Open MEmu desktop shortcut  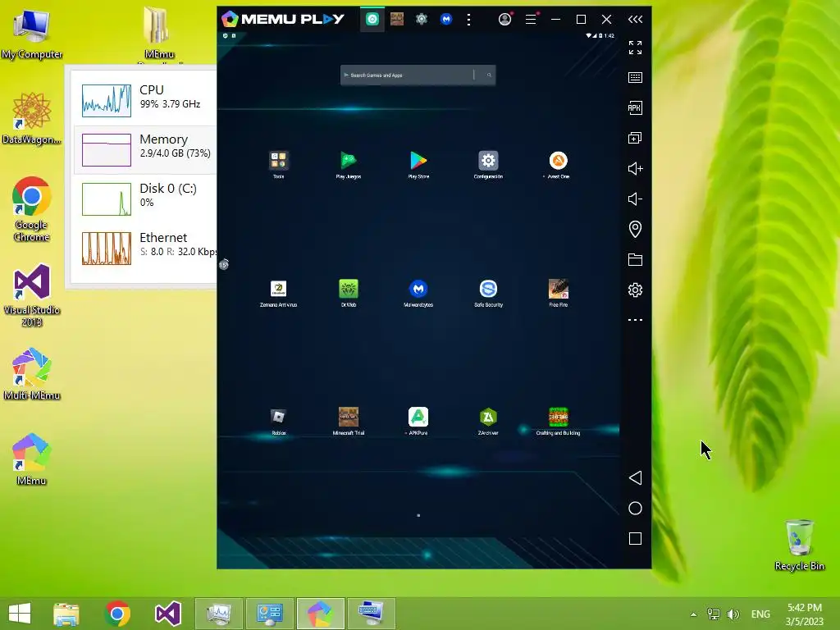[32, 459]
